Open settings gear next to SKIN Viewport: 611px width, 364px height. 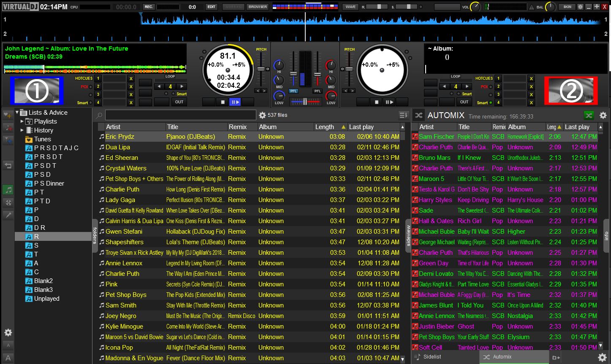pyautogui.click(x=580, y=7)
